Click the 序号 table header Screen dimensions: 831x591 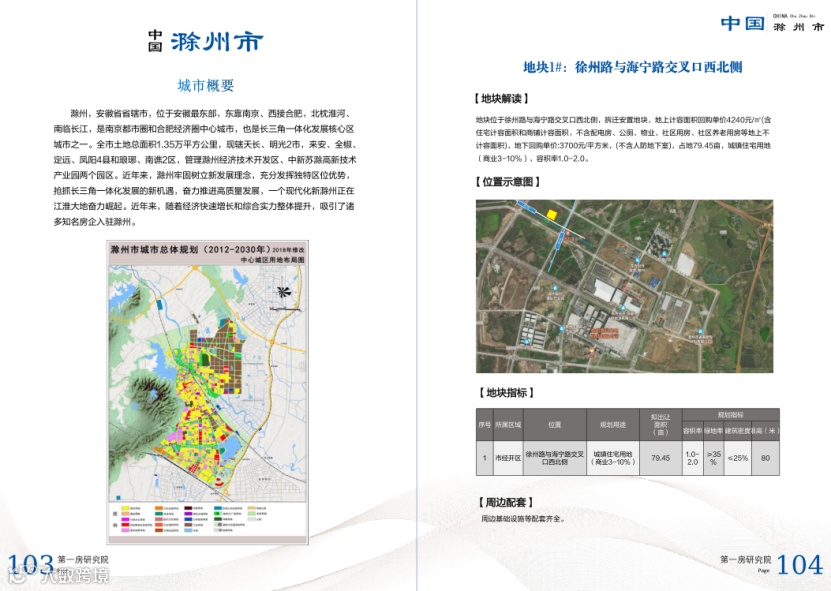pos(484,425)
